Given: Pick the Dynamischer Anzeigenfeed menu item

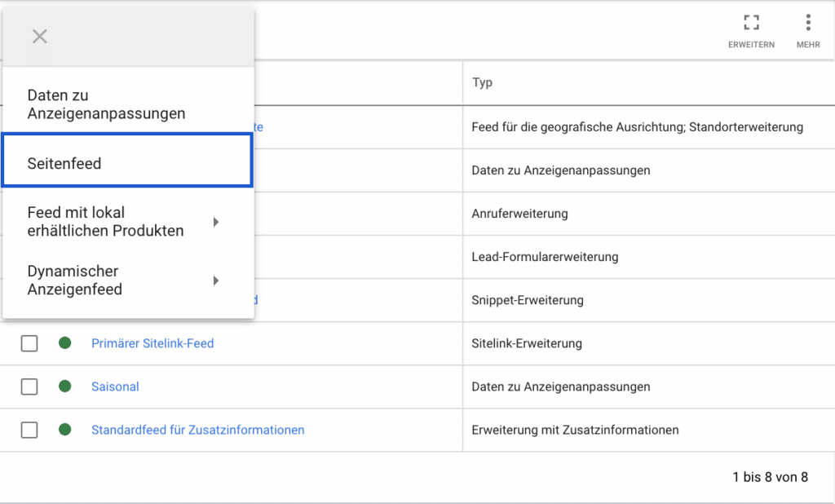Looking at the screenshot, I should [x=75, y=281].
